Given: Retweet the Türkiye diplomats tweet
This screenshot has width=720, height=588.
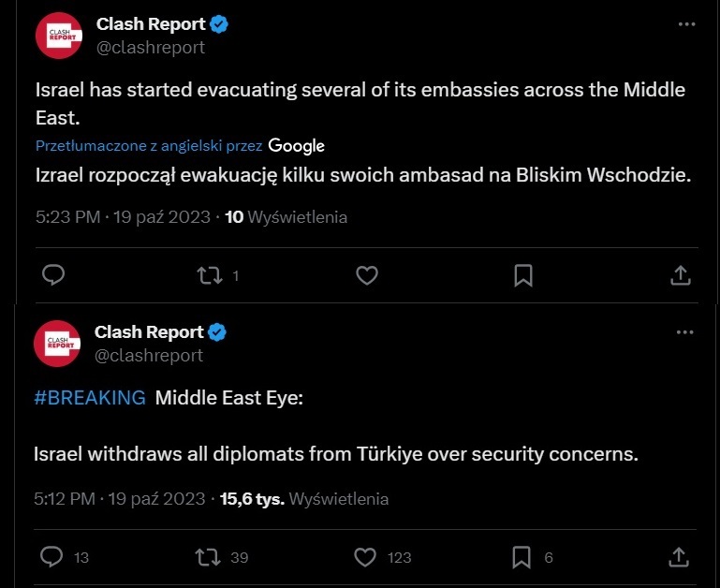Looking at the screenshot, I should [x=210, y=557].
